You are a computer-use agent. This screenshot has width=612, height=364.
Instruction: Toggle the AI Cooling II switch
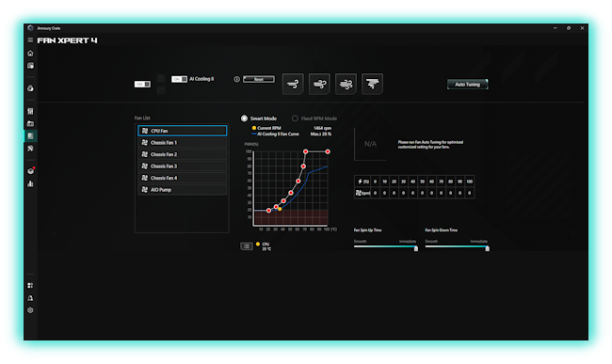click(x=179, y=79)
